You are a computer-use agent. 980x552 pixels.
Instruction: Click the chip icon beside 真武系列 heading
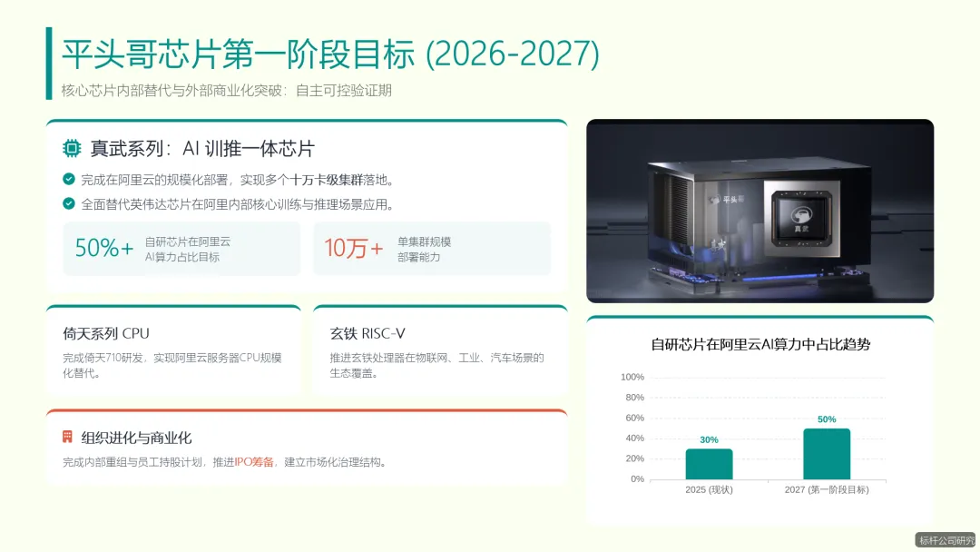click(x=72, y=148)
